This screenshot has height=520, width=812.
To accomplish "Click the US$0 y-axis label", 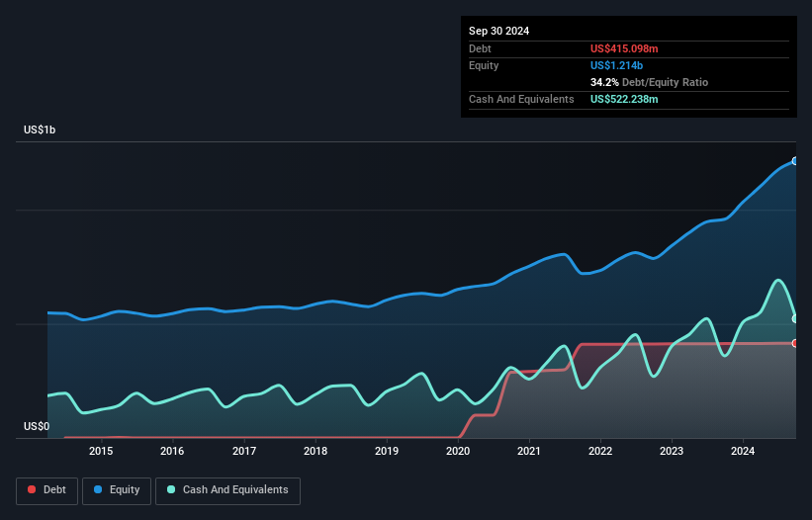I will pos(37,426).
